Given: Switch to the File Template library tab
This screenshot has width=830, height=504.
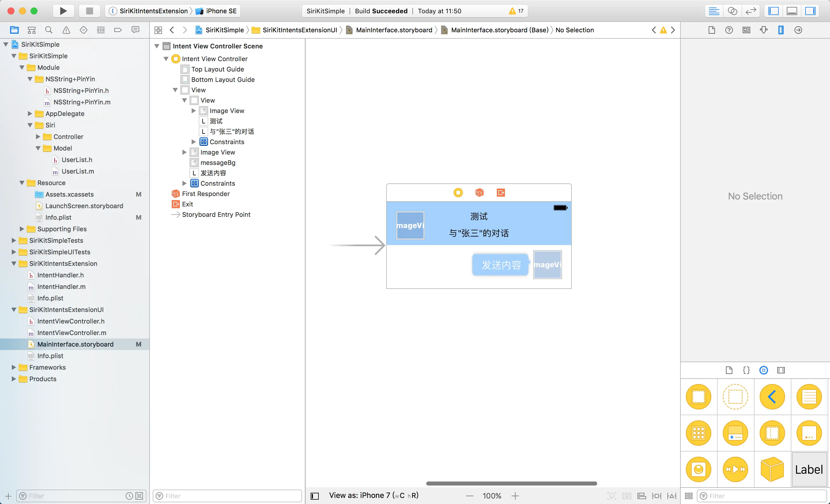Looking at the screenshot, I should point(729,370).
